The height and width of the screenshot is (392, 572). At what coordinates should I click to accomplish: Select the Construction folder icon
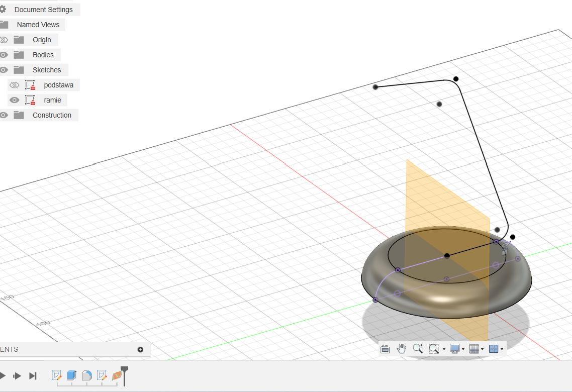coord(19,115)
